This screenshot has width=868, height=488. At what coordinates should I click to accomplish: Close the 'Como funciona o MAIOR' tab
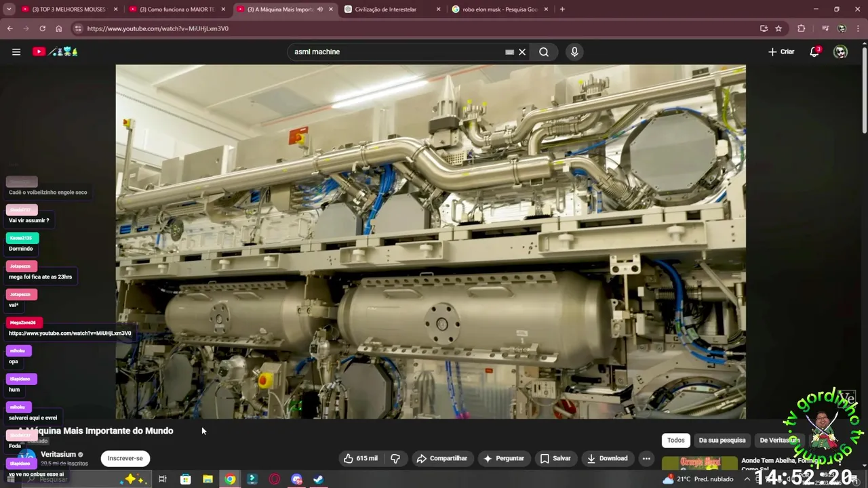coord(223,9)
